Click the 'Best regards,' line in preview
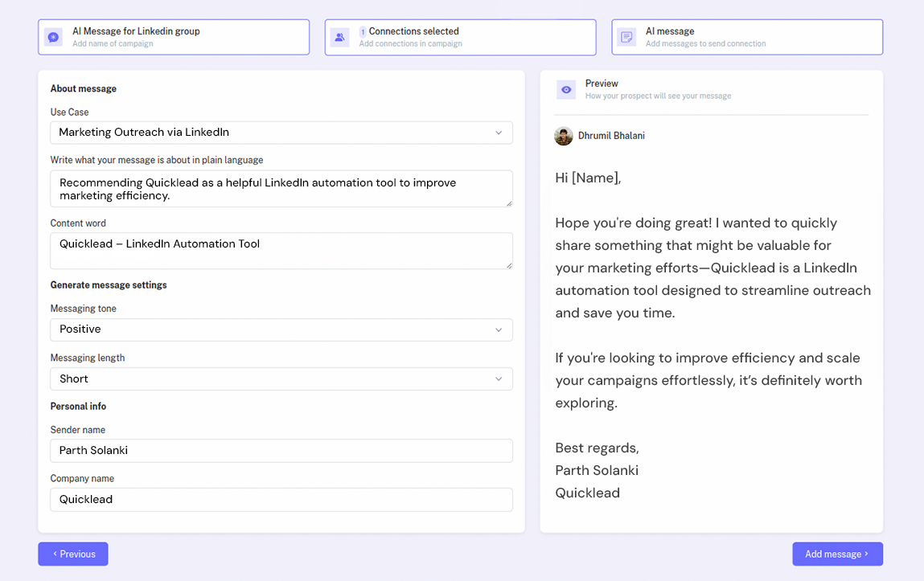Viewport: 924px width, 581px height. 597,448
